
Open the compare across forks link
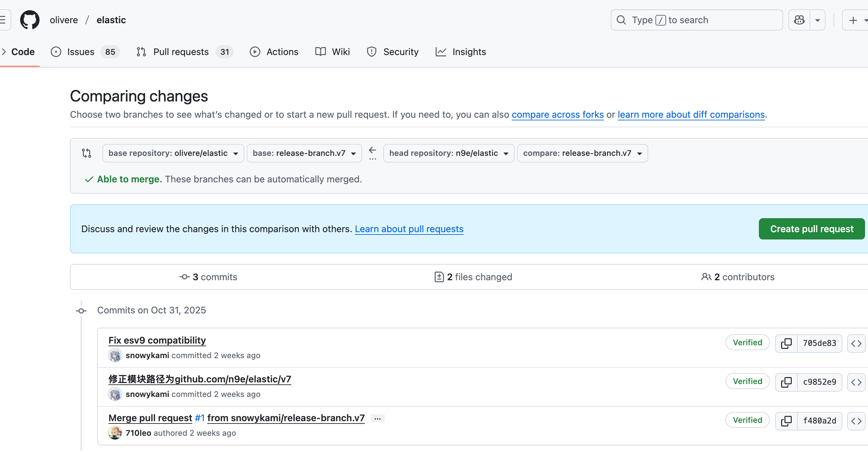tap(557, 115)
